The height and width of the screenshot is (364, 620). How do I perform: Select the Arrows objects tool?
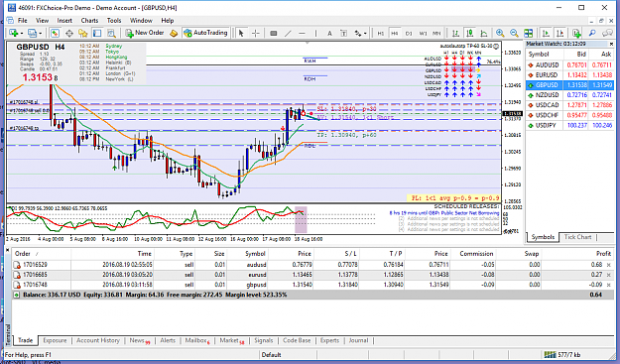358,33
